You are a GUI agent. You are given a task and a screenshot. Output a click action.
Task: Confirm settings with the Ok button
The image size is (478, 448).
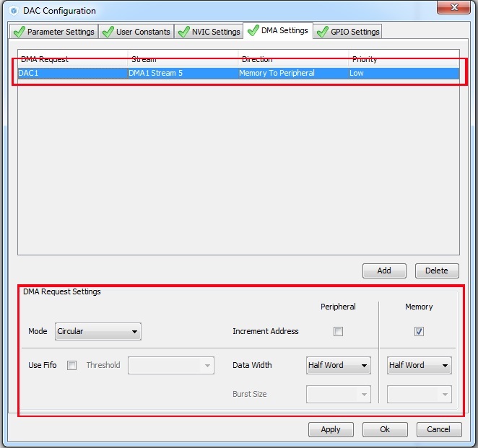click(x=385, y=429)
